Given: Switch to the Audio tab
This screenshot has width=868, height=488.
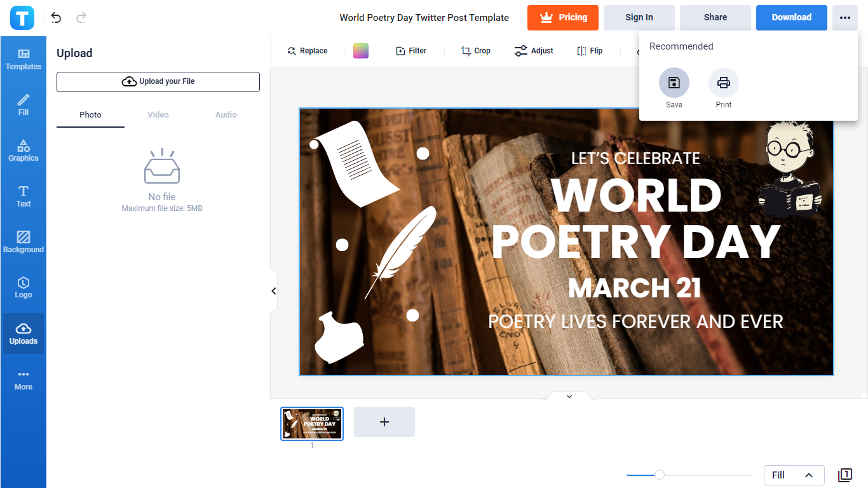Looking at the screenshot, I should (x=226, y=115).
